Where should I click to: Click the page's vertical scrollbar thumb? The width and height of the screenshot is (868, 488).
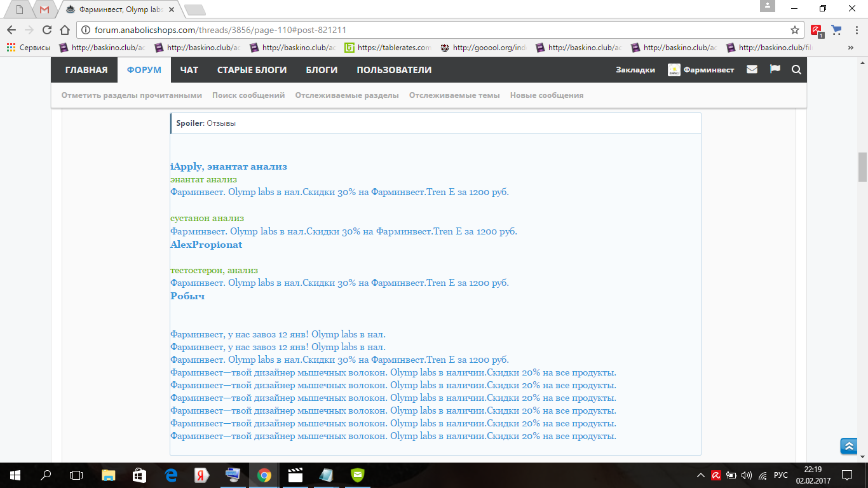[x=862, y=166]
